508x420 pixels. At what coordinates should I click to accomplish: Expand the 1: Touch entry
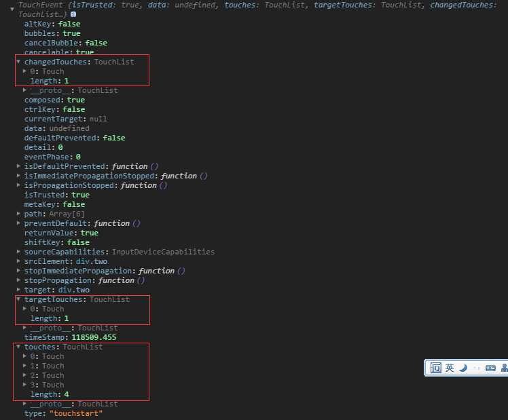click(24, 366)
